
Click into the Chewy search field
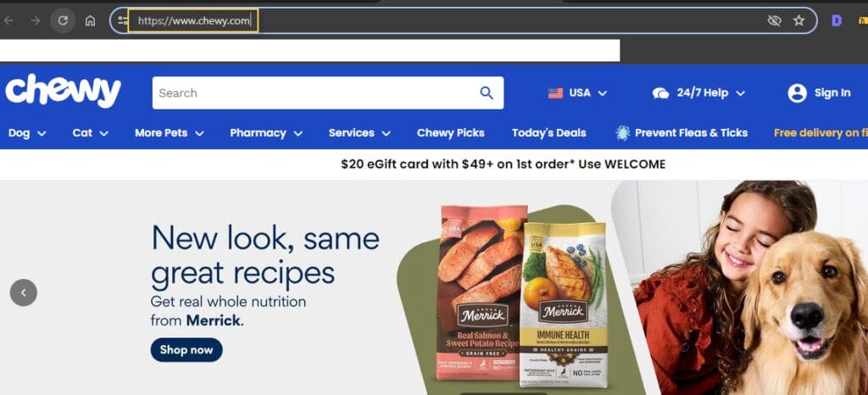click(315, 93)
